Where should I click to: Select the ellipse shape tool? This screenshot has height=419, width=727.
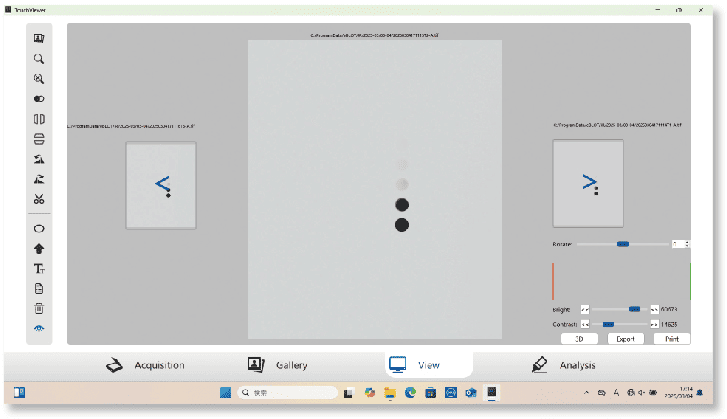tap(39, 228)
